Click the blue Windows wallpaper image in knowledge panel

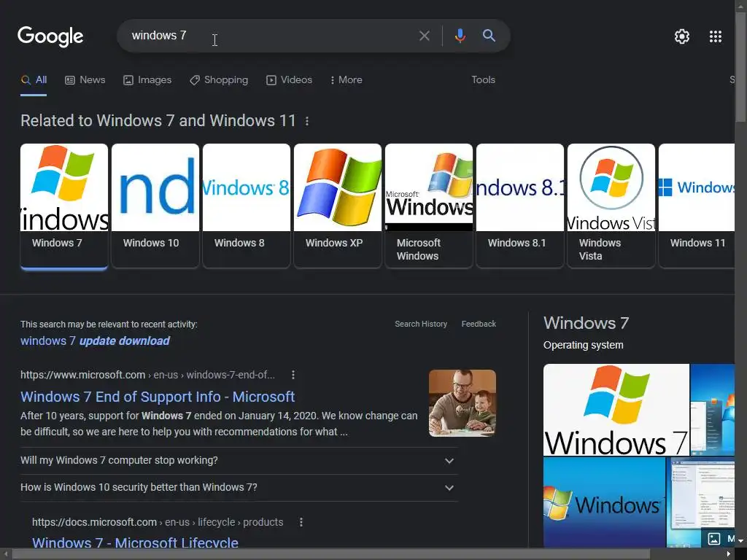click(x=604, y=502)
